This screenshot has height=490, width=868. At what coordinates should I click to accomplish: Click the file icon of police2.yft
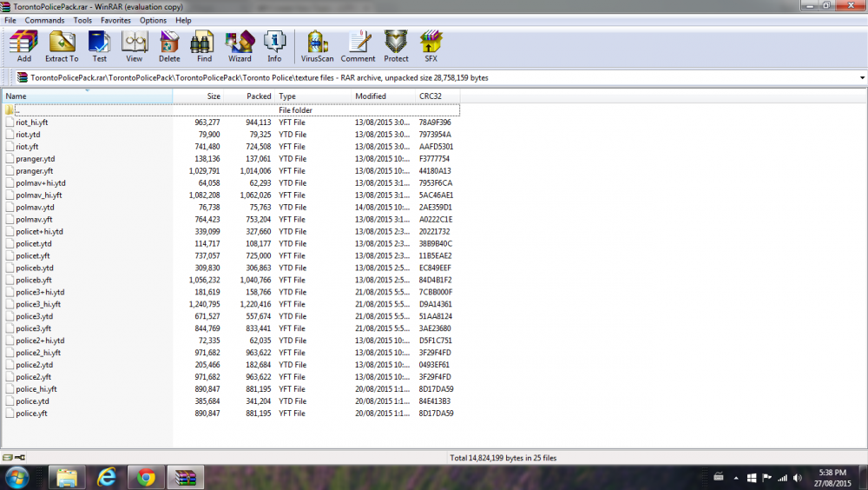tap(10, 377)
